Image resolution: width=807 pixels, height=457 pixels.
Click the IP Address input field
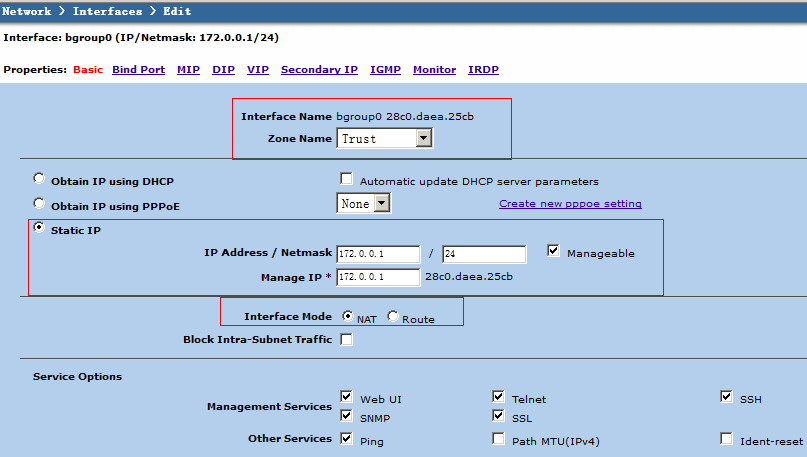tap(378, 254)
